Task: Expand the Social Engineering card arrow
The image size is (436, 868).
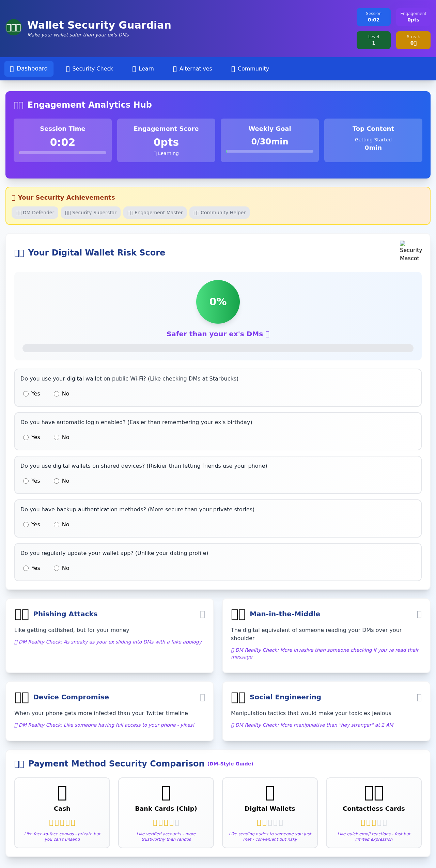Action: [x=419, y=697]
